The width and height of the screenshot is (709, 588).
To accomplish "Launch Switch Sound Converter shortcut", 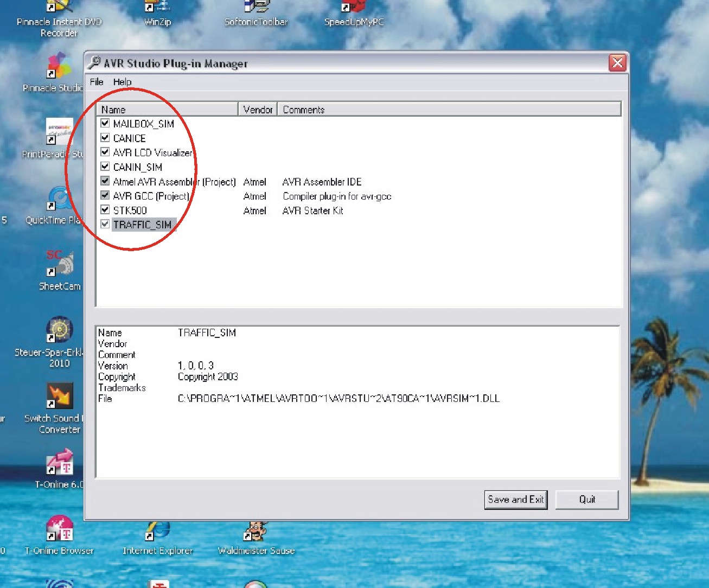I will point(57,409).
